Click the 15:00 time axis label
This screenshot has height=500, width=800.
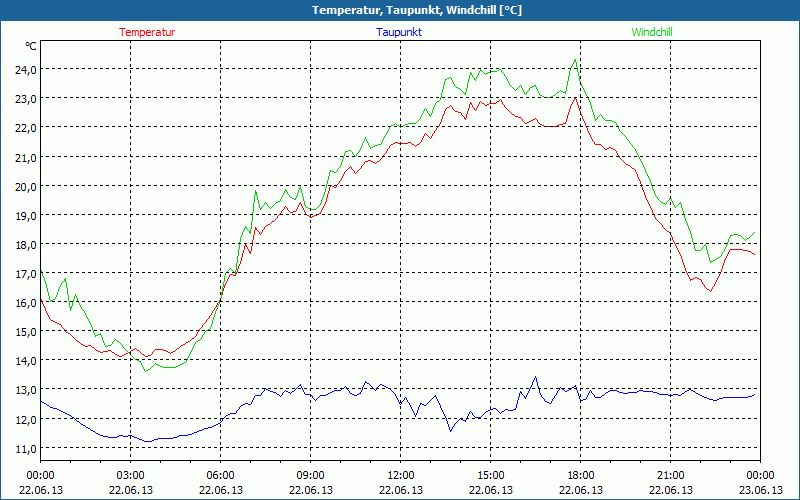tap(491, 476)
